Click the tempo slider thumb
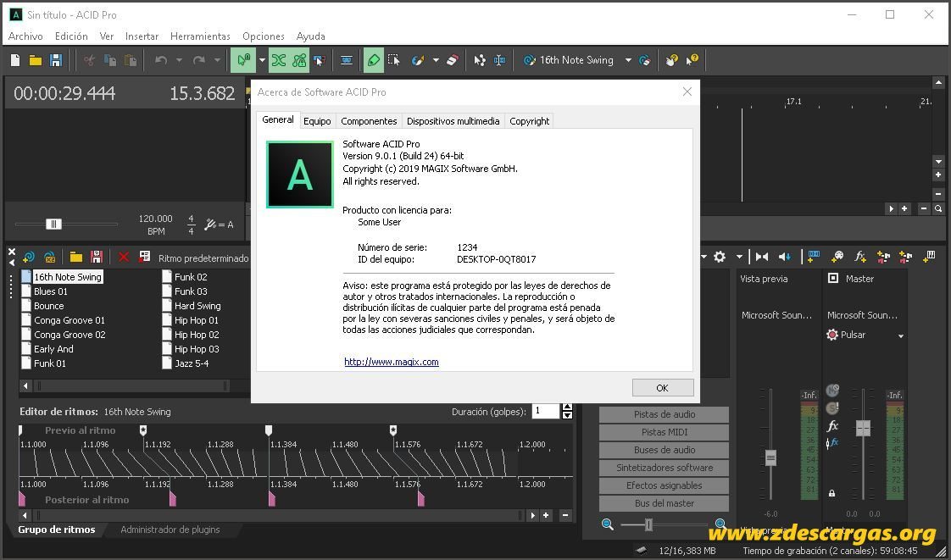951x560 pixels. tap(53, 225)
